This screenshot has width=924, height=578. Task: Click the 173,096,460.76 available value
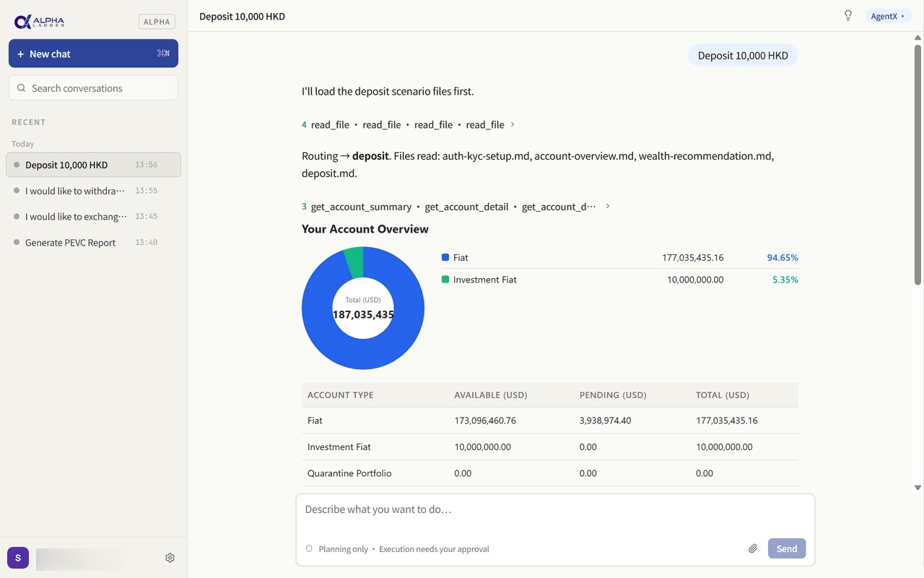(485, 420)
